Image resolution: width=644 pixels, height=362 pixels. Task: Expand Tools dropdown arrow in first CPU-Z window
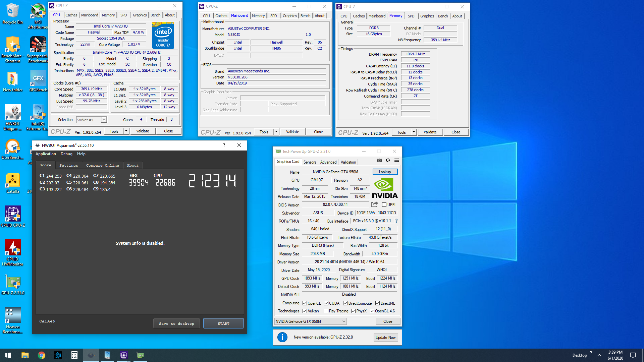click(x=126, y=131)
